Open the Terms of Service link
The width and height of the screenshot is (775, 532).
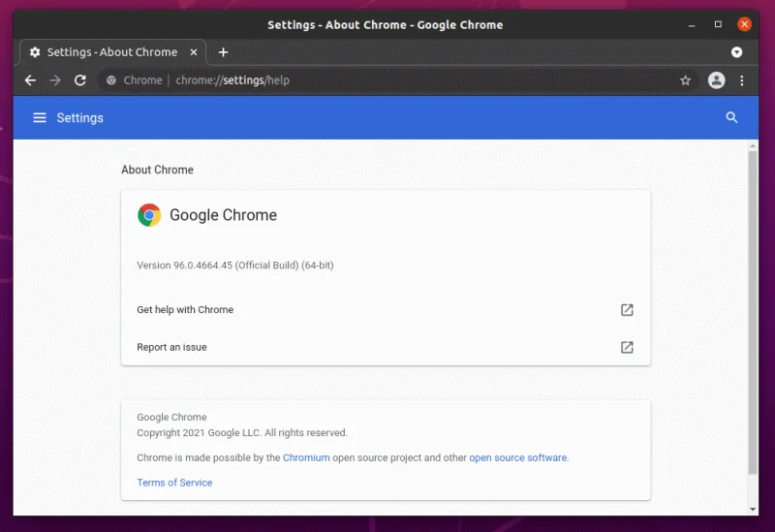[x=174, y=483]
